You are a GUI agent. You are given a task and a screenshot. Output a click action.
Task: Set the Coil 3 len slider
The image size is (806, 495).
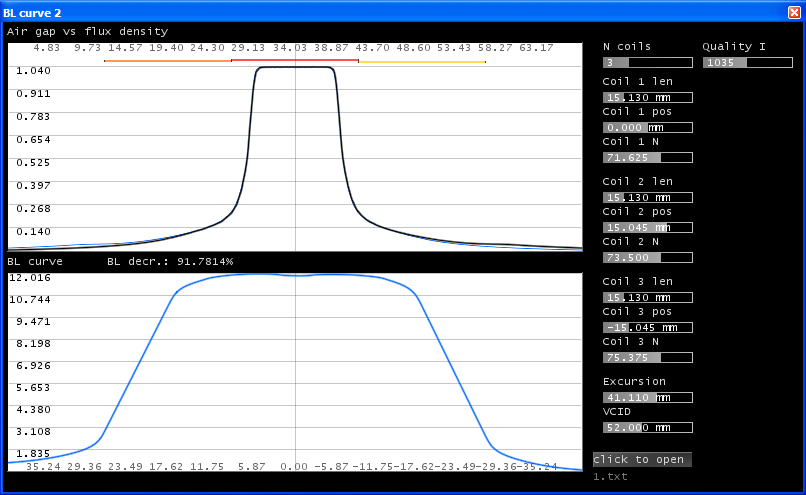[648, 298]
